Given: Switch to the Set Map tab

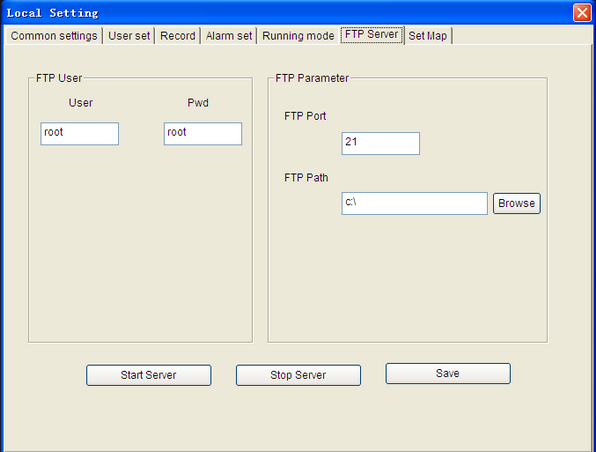Looking at the screenshot, I should 428,36.
